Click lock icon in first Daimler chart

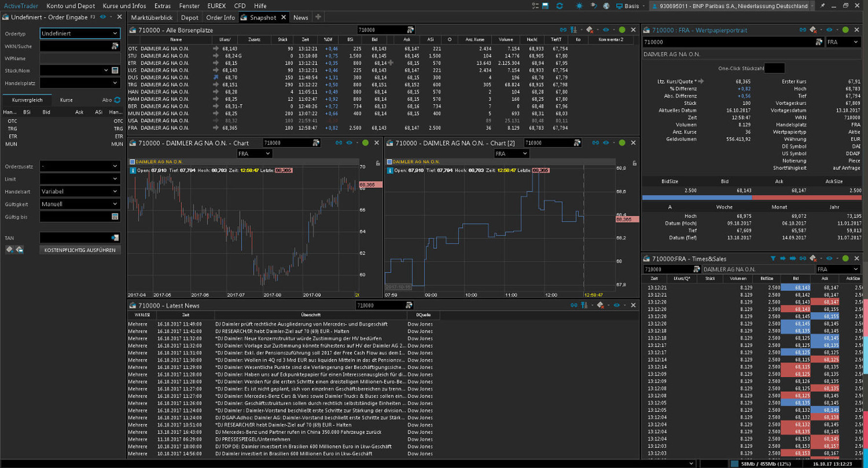[378, 163]
